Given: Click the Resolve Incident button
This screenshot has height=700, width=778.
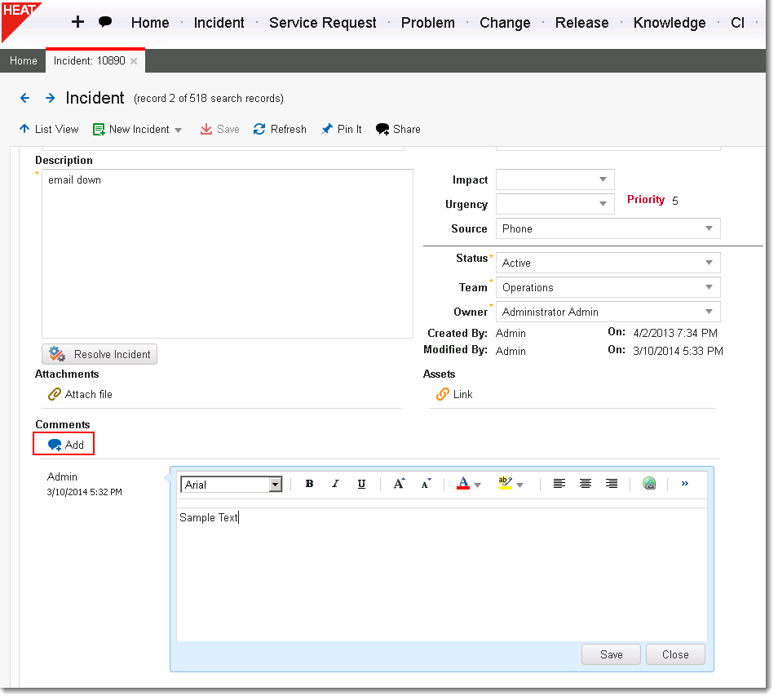Looking at the screenshot, I should pos(99,354).
